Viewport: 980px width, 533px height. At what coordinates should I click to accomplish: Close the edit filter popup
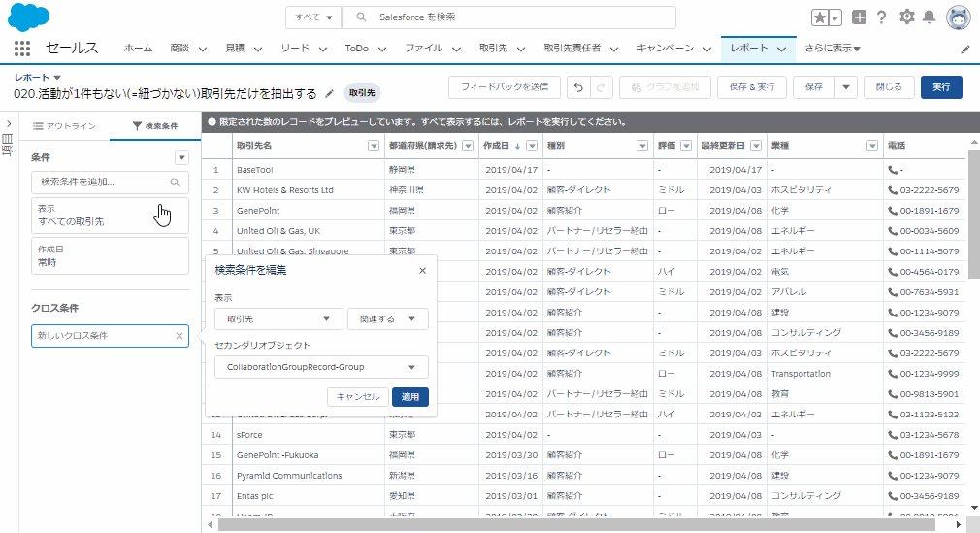[x=422, y=270]
